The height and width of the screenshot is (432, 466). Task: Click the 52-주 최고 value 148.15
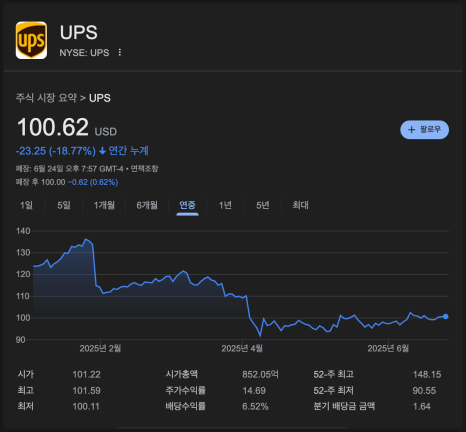click(x=427, y=374)
